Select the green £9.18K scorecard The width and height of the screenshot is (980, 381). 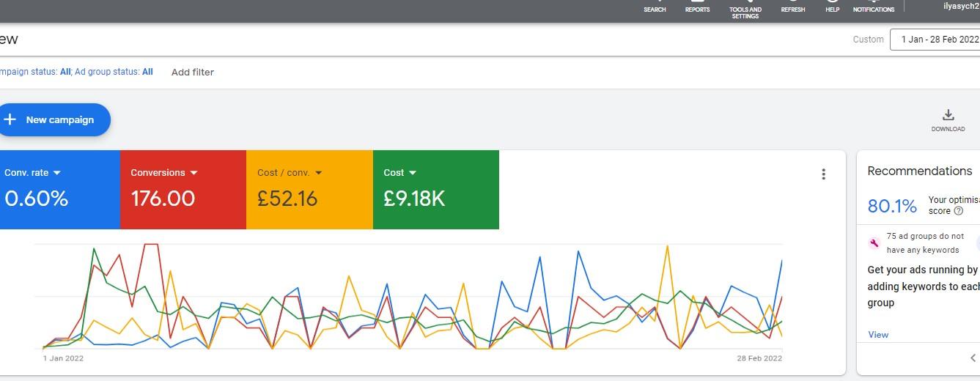(x=436, y=190)
